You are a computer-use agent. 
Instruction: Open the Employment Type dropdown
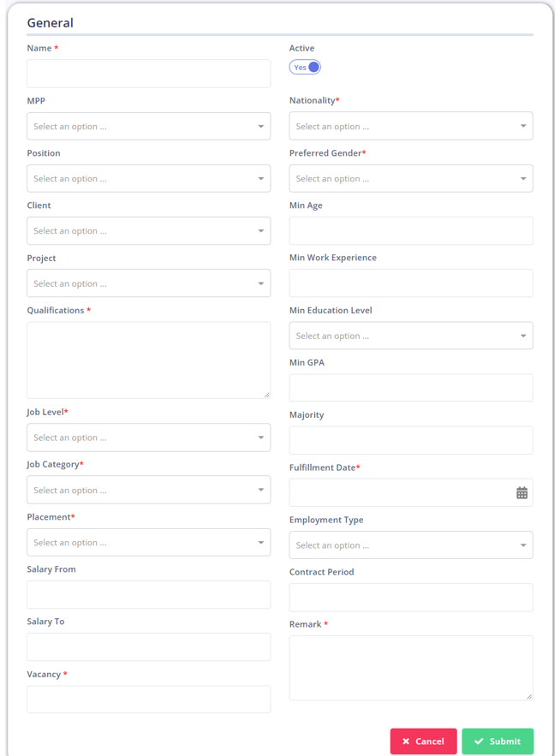pos(411,545)
